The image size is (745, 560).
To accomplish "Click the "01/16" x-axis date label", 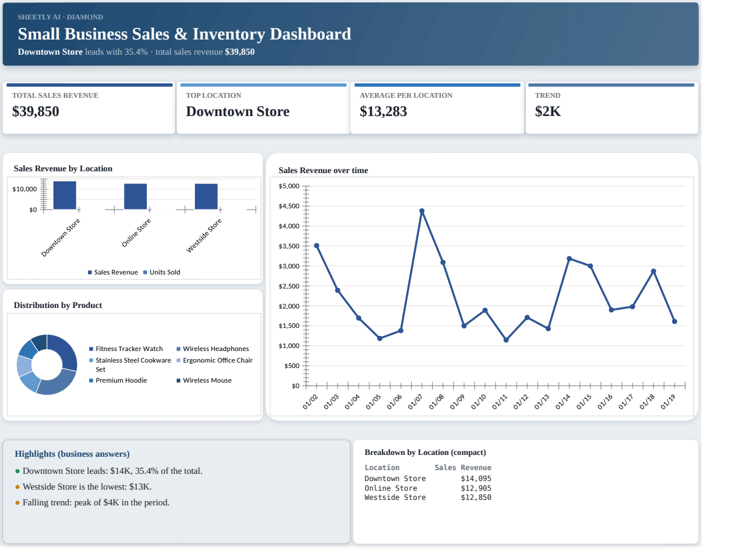I will point(606,402).
